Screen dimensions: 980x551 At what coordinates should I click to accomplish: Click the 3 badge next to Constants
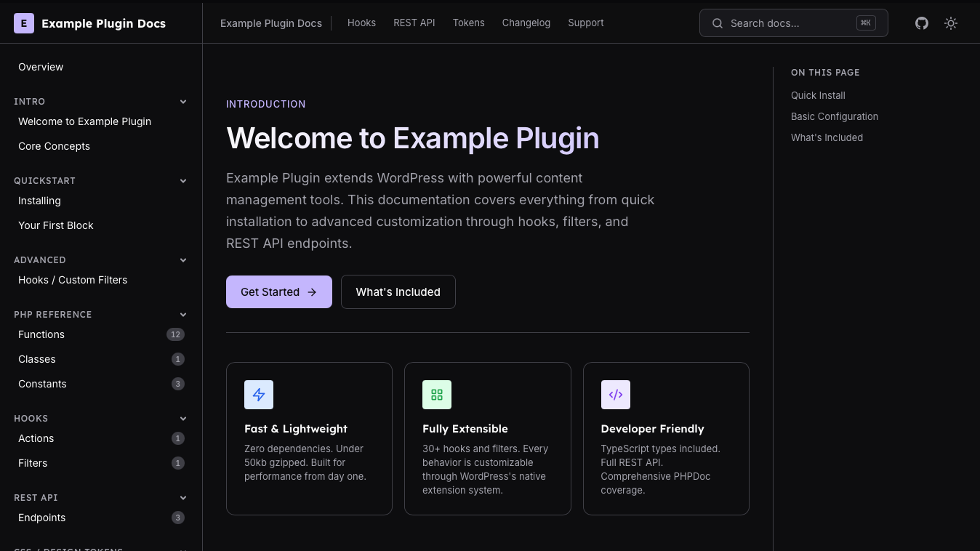click(178, 384)
